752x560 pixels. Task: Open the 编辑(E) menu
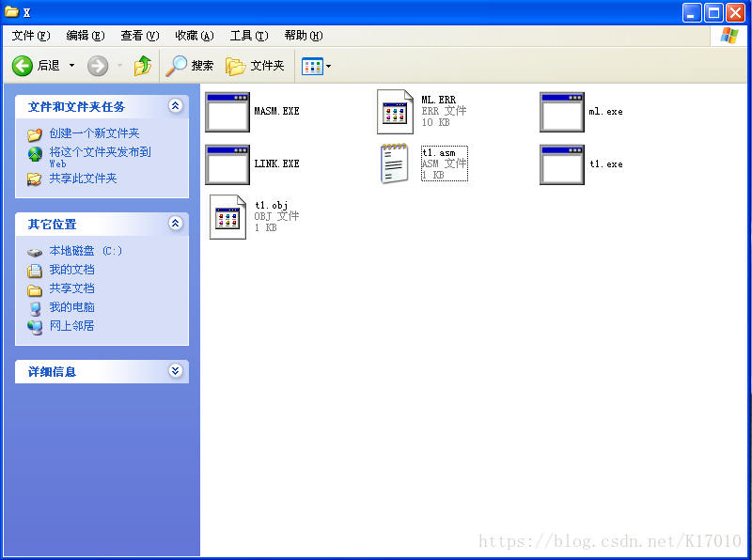(86, 36)
